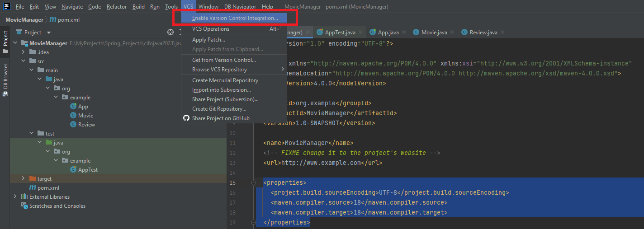Collapse the test folder chevron
Screen dimensions: 644x229
(x=32, y=134)
